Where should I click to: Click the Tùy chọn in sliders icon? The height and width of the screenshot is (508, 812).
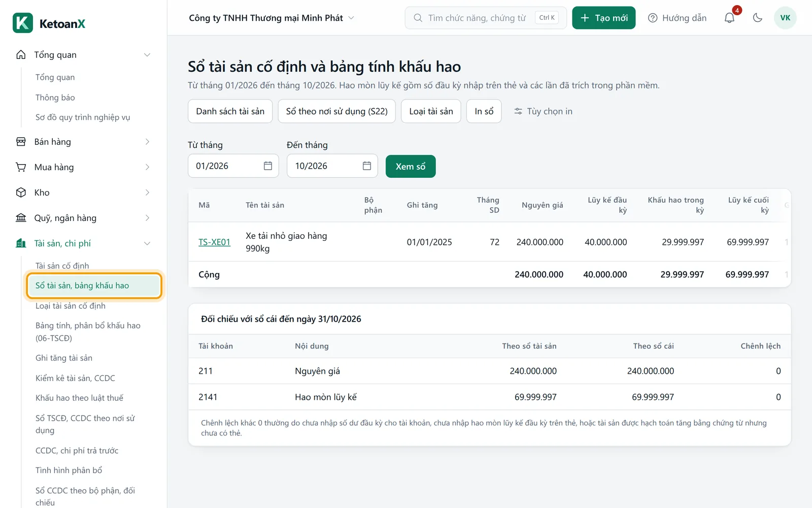click(x=518, y=111)
